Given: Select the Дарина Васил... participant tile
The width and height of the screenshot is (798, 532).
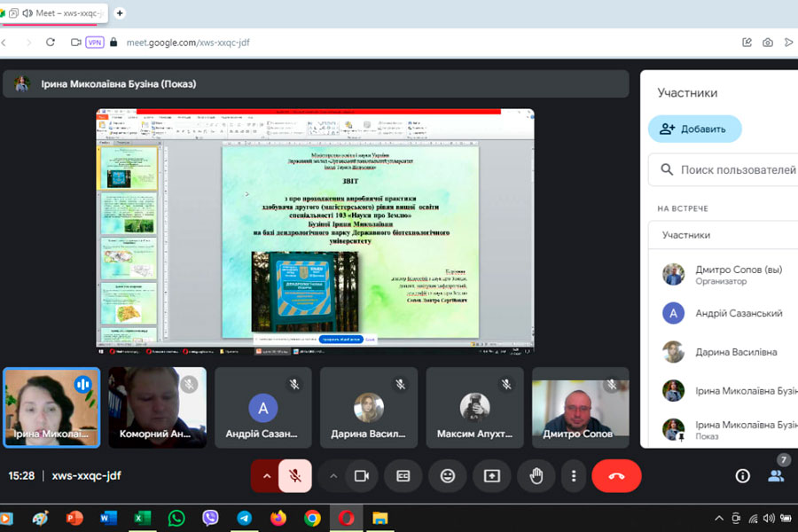Looking at the screenshot, I should pos(369,407).
